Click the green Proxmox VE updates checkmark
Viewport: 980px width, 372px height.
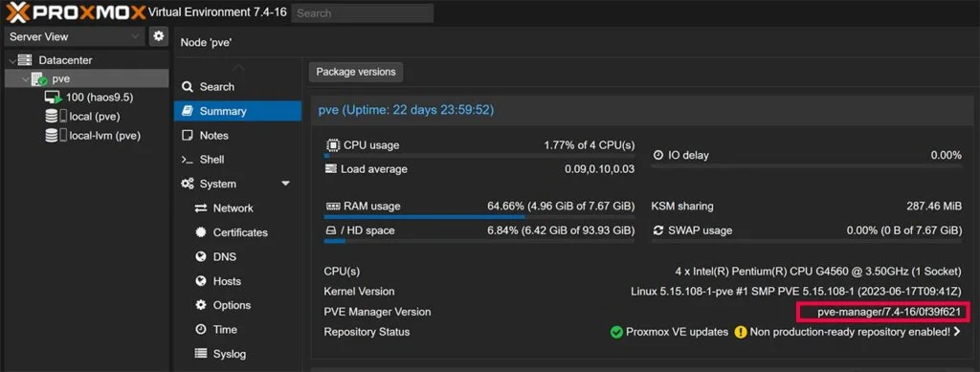[616, 332]
